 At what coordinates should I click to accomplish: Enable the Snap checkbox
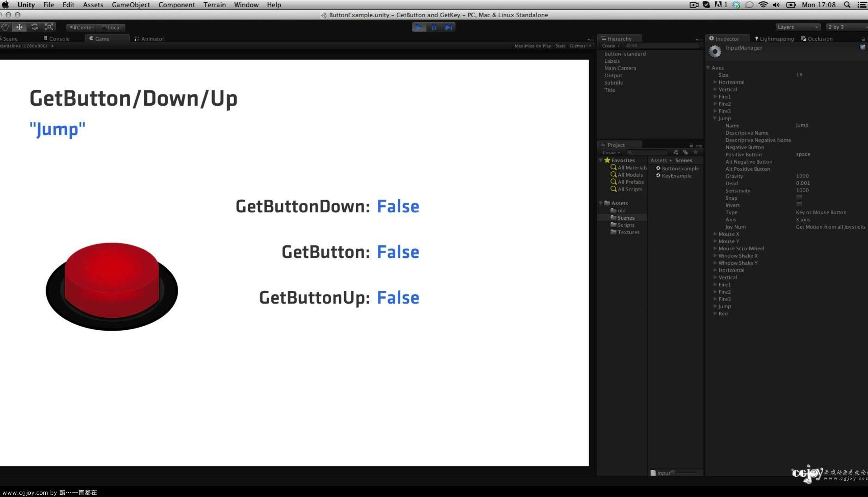[799, 197]
